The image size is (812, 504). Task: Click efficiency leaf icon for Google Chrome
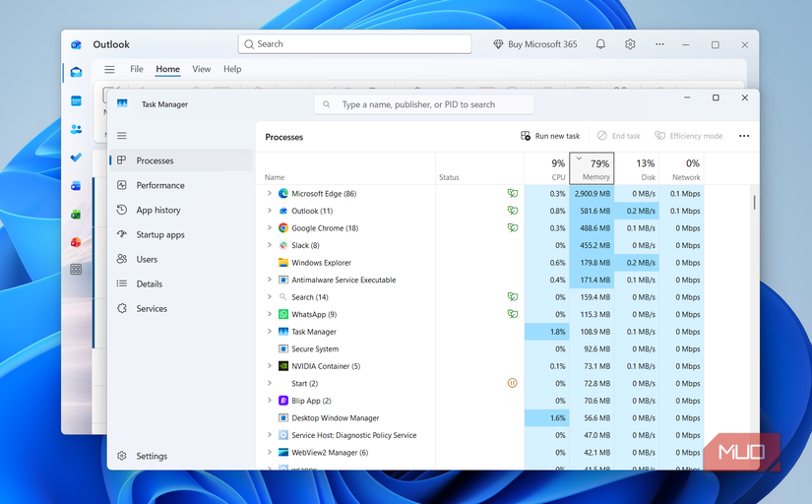tap(512, 228)
